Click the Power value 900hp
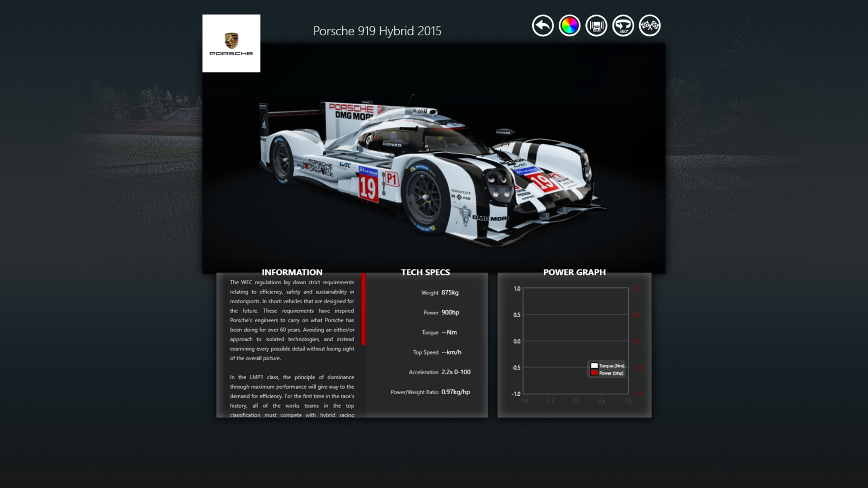868x488 pixels. tap(450, 312)
